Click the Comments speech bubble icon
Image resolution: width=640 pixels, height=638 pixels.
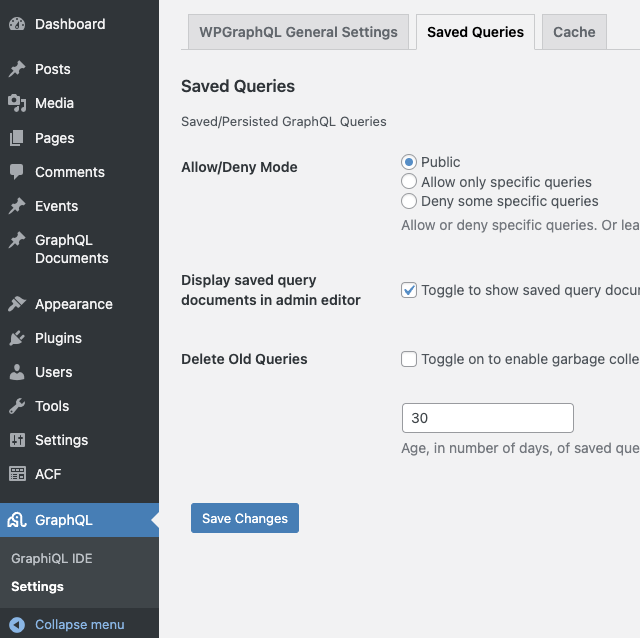[17, 172]
